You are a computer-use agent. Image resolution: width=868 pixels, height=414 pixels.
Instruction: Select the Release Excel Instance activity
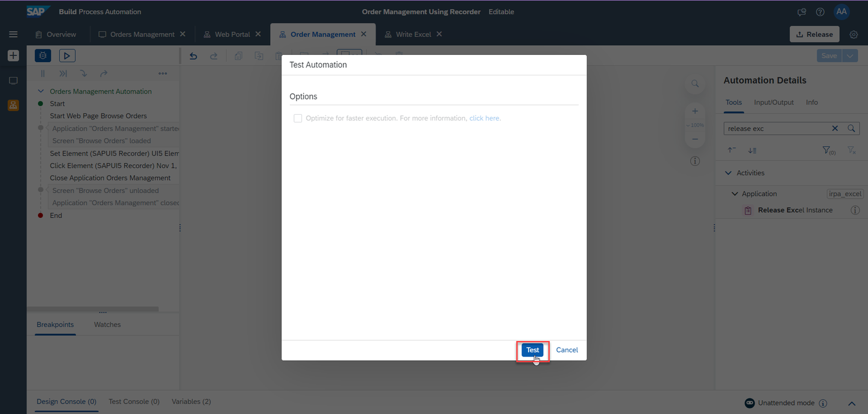tap(795, 210)
